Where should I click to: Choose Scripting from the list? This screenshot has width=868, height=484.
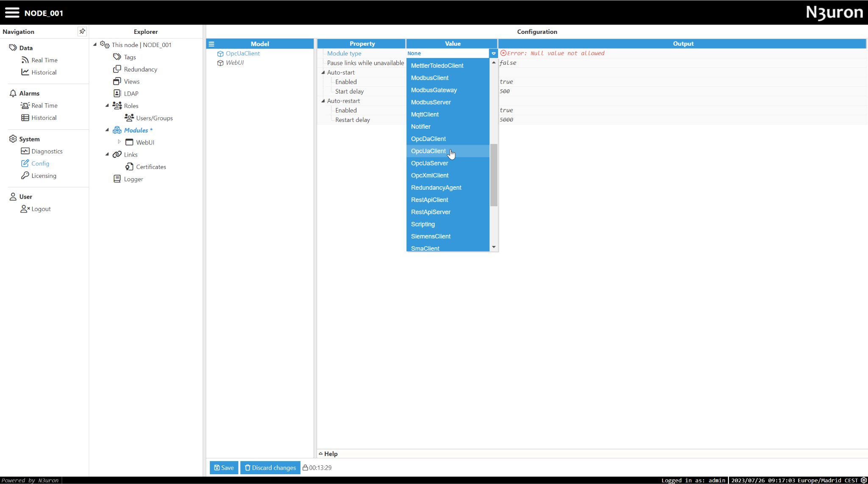pos(448,224)
